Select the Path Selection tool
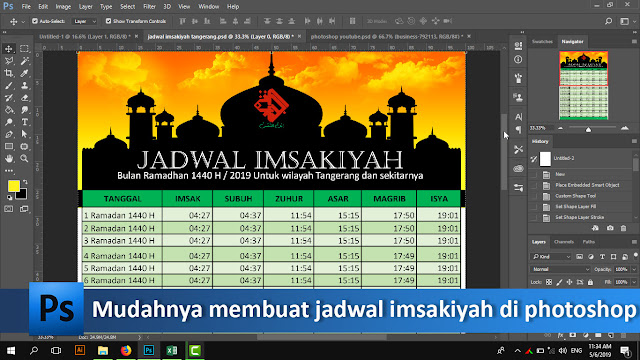Screen dimensions: 640x360 tap(24, 134)
